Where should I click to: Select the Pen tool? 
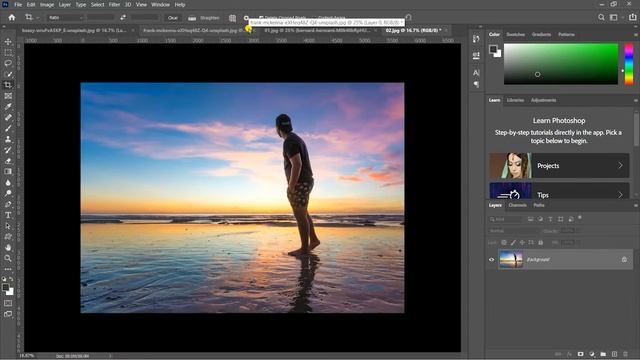tap(8, 204)
